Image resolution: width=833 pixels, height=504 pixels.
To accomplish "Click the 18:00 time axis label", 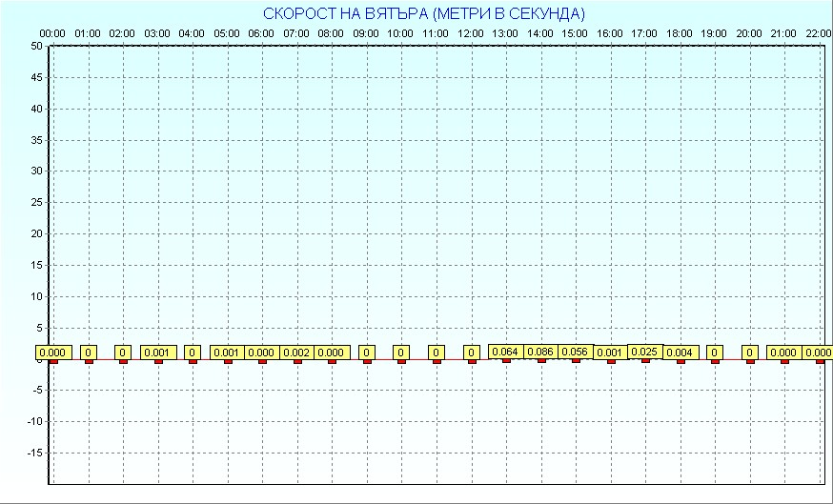I will click(x=680, y=33).
